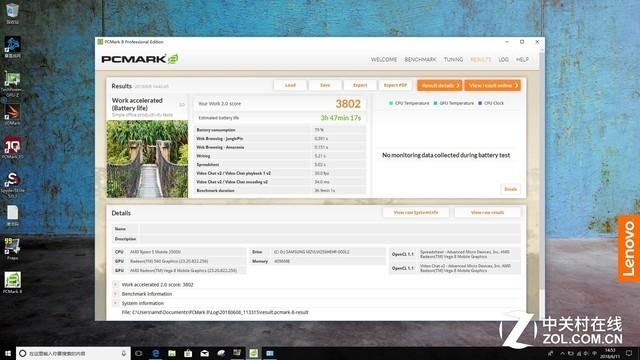Click the suspension bridge benchmark thumbnail
The width and height of the screenshot is (640, 360).
(147, 159)
